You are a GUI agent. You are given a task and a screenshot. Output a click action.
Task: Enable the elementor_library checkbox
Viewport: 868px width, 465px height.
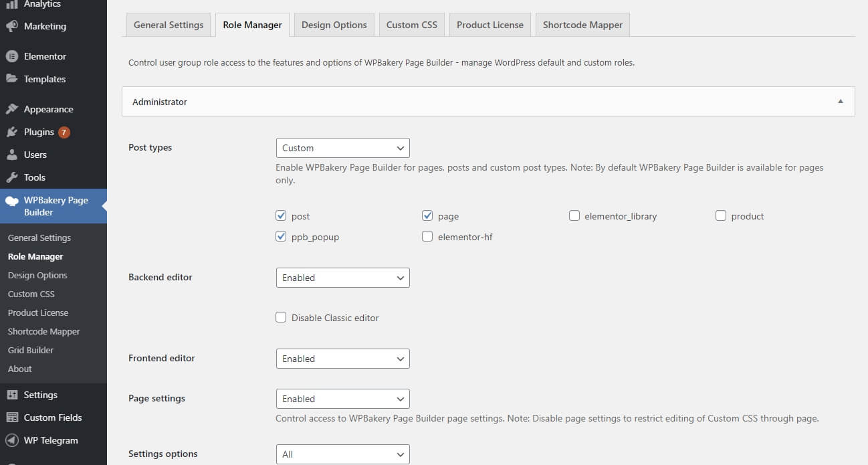point(574,215)
